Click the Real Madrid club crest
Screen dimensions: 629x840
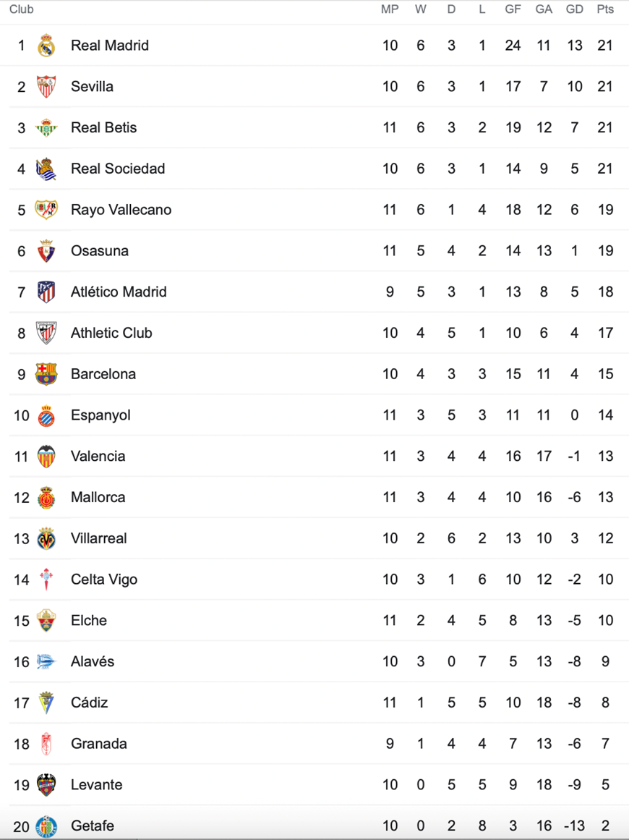click(x=46, y=46)
